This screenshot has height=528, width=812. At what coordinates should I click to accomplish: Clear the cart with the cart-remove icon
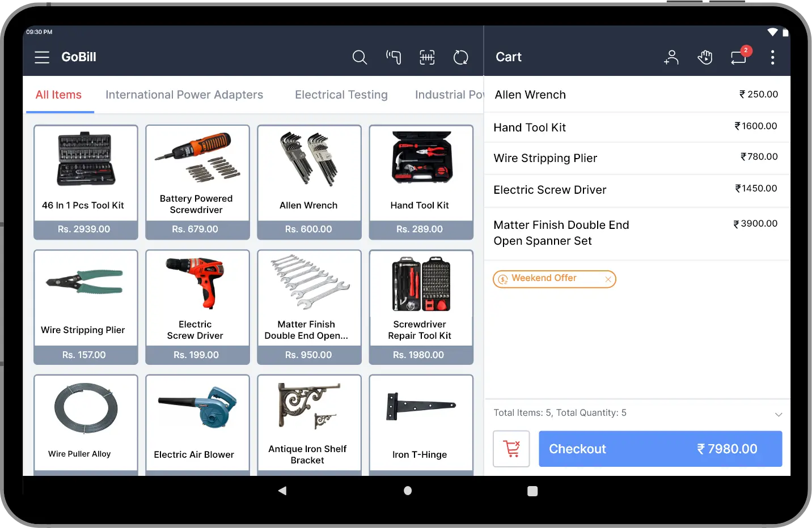click(x=511, y=449)
